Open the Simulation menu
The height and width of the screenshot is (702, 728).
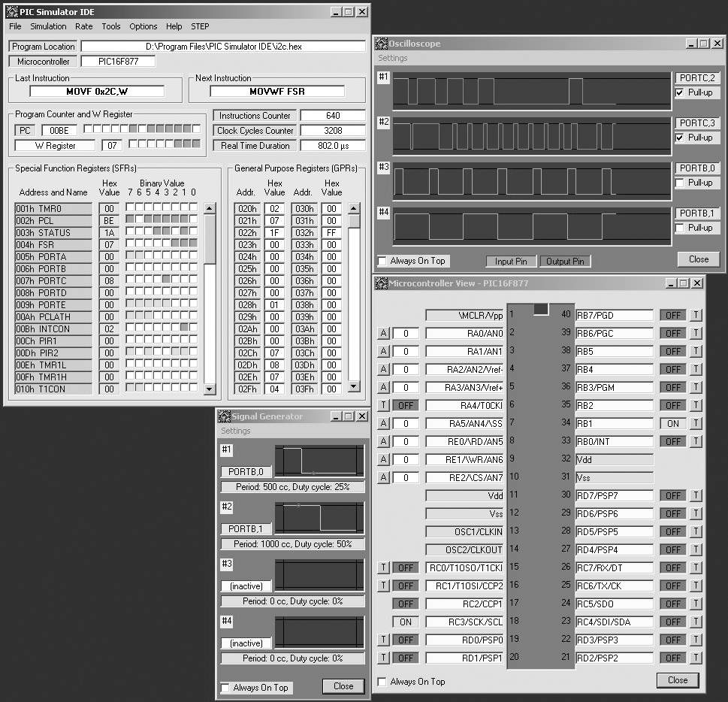pos(48,26)
